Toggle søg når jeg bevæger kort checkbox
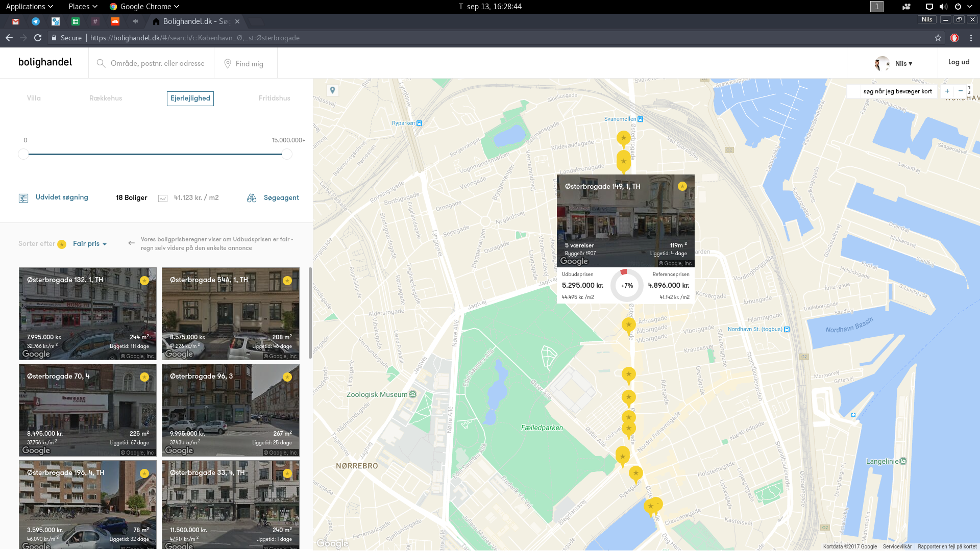Viewport: 980px width, 551px height. click(855, 91)
